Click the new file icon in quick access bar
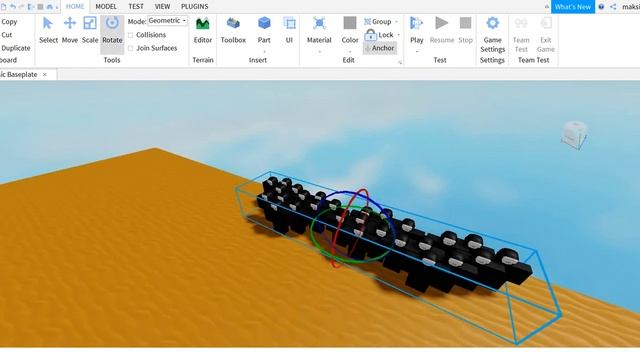 click(4, 7)
